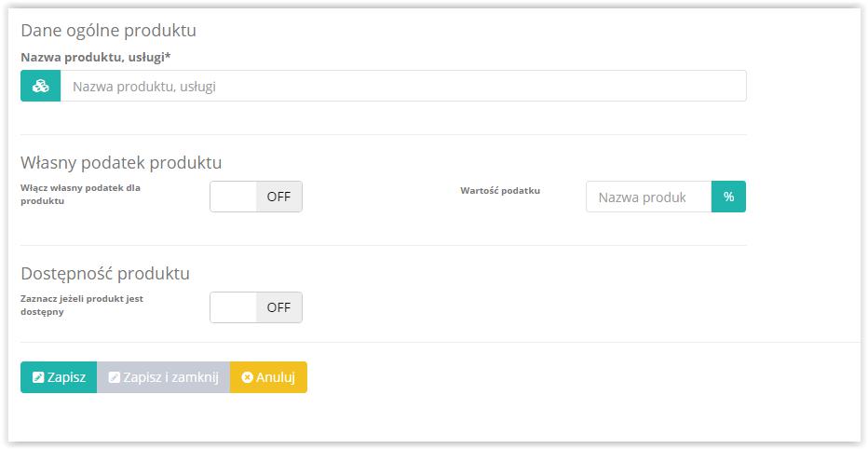
Task: Focus the Nazwa produktu, usługi text field
Action: click(x=403, y=86)
